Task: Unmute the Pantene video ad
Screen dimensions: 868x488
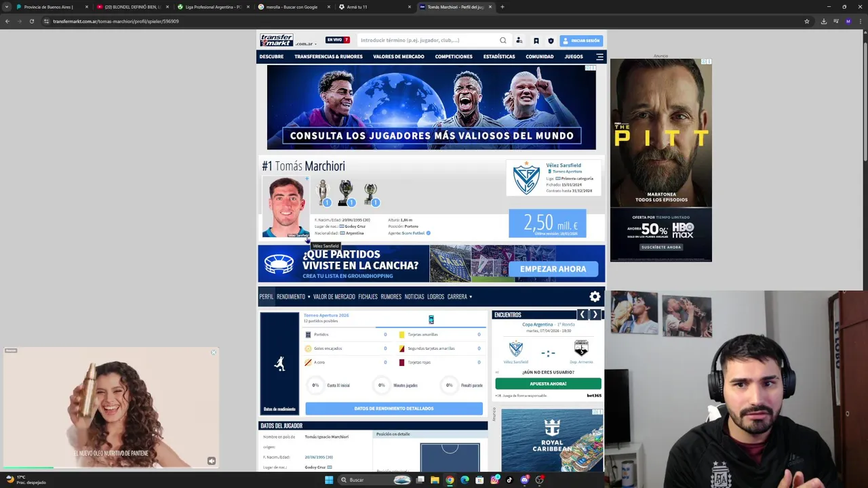Action: click(x=212, y=461)
